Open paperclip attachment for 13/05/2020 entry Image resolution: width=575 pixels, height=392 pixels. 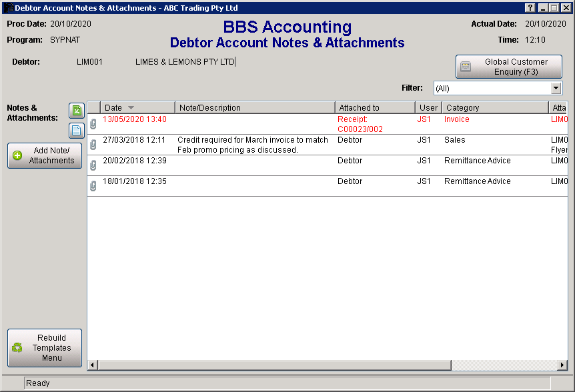(x=93, y=124)
